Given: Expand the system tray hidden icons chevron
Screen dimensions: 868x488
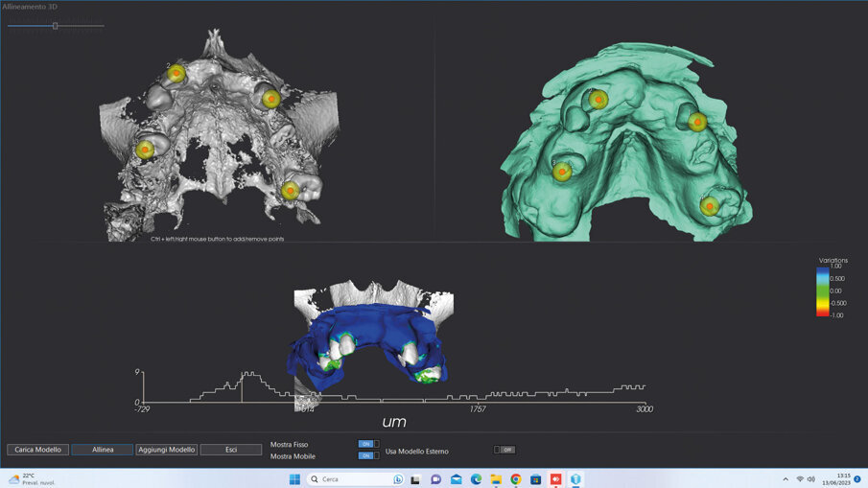Looking at the screenshot, I should click(786, 479).
